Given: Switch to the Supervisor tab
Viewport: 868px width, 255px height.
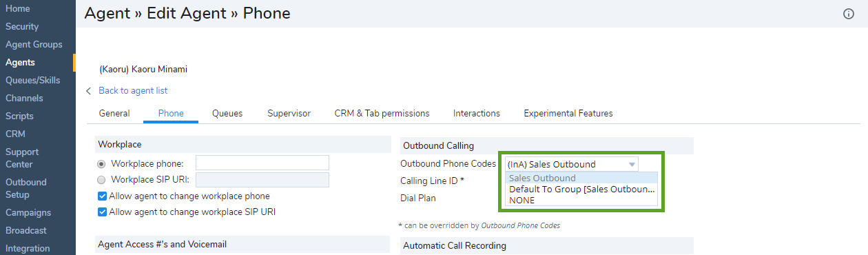Looking at the screenshot, I should coord(289,113).
